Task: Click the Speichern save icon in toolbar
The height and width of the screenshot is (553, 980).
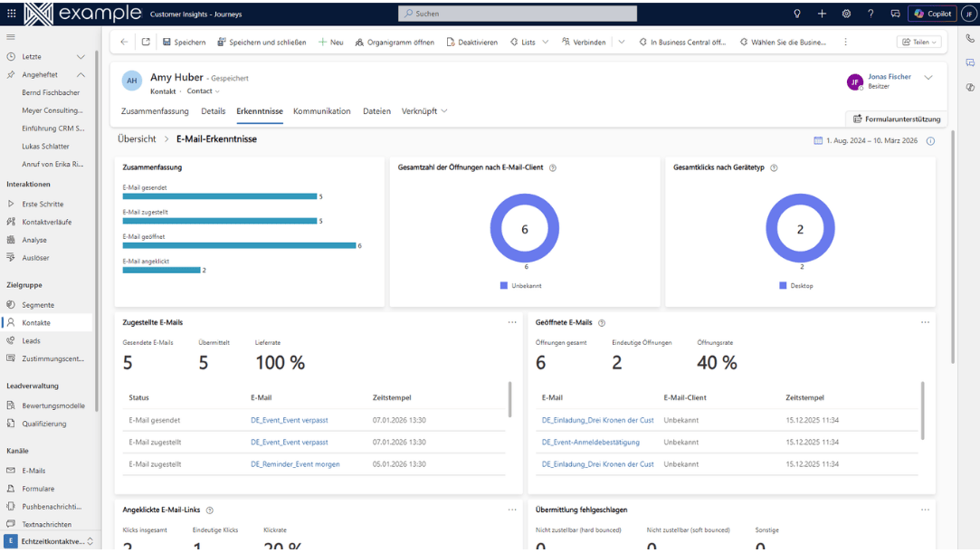Action: 167,43
